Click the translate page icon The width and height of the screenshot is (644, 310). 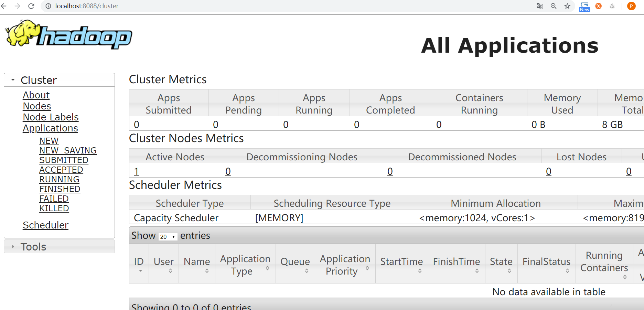tap(540, 6)
